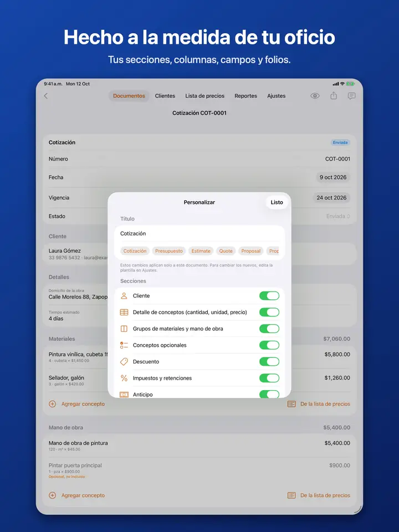
Task: Choose the Proposal title chip
Action: tap(250, 251)
